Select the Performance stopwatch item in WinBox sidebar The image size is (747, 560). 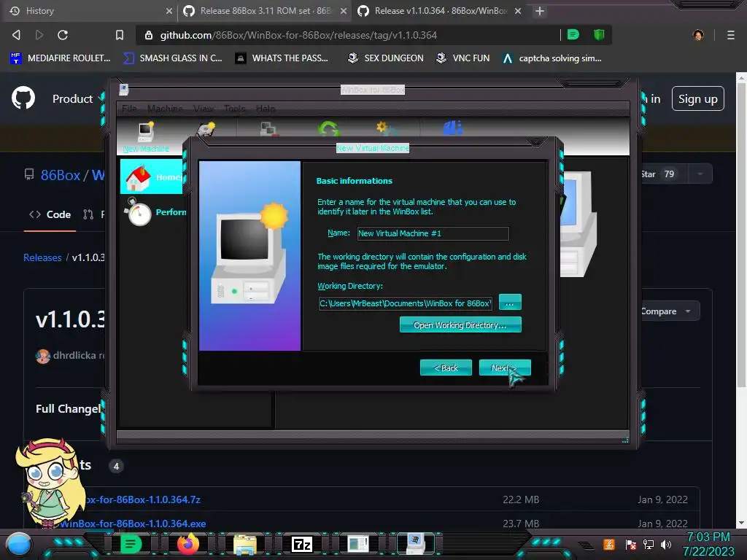click(155, 212)
